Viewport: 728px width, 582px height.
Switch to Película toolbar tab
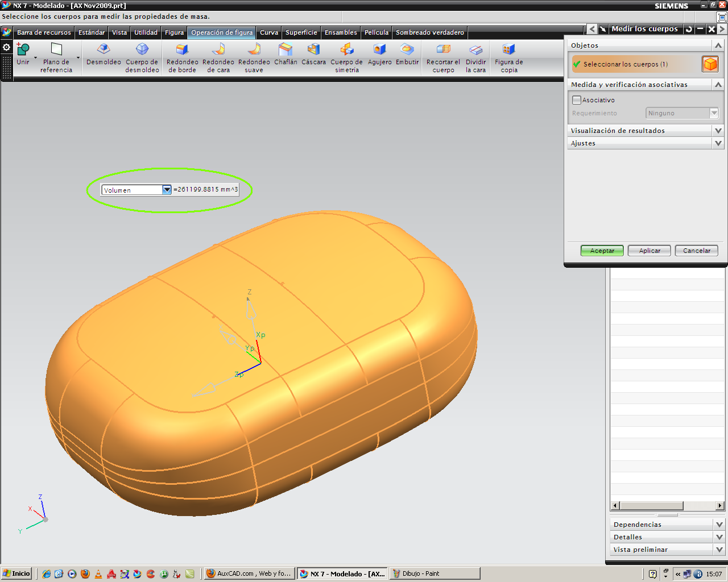pos(377,32)
